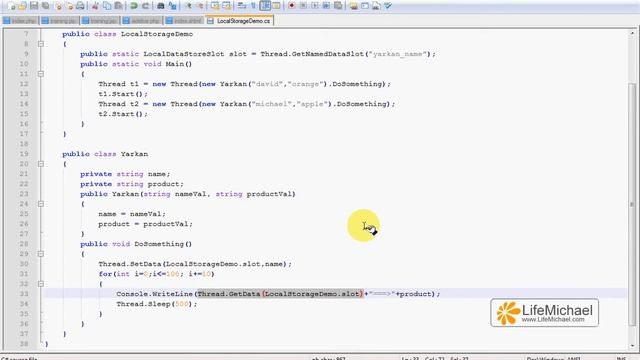
Task: Toggle the highlighted indent guide button
Action: click(265, 6)
